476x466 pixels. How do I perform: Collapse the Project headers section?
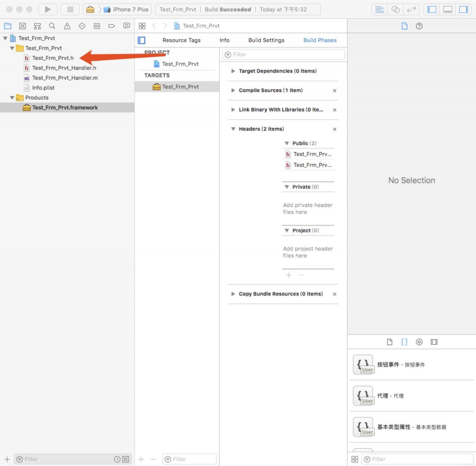point(287,230)
